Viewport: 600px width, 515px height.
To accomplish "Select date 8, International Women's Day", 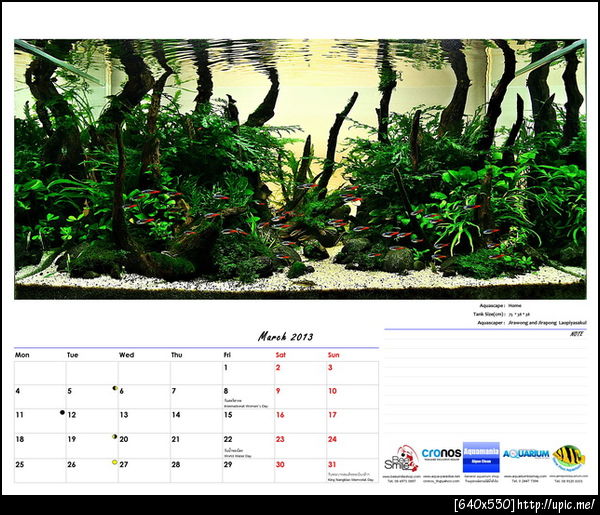I will pos(226,391).
